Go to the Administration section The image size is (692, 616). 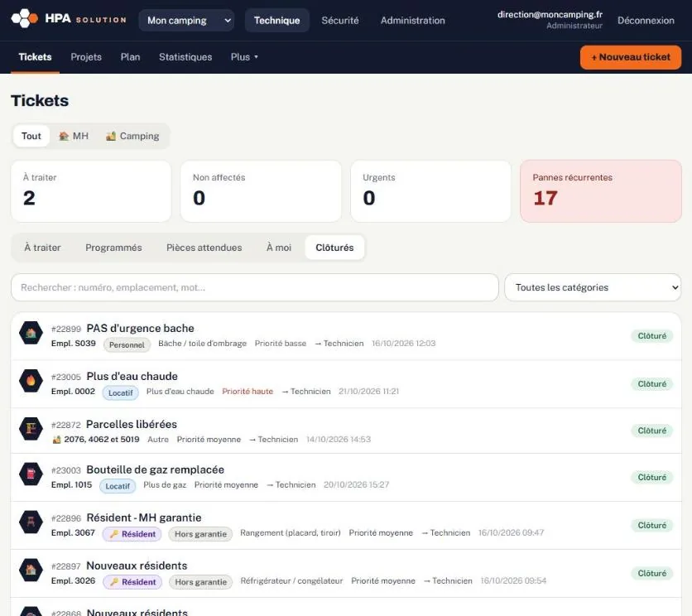pyautogui.click(x=413, y=21)
